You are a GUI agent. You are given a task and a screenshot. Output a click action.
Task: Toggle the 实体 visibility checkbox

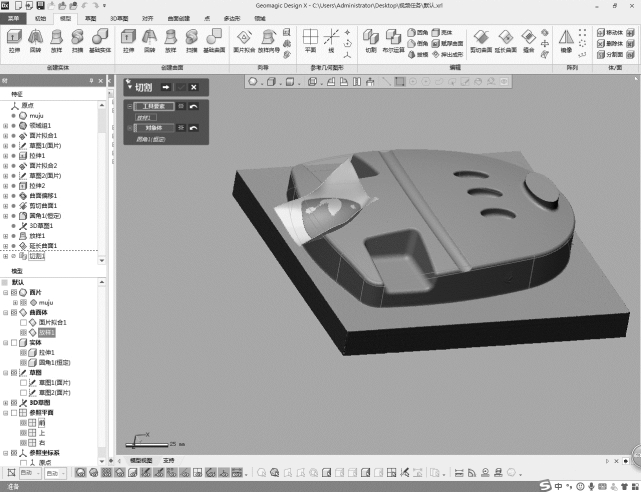14,343
